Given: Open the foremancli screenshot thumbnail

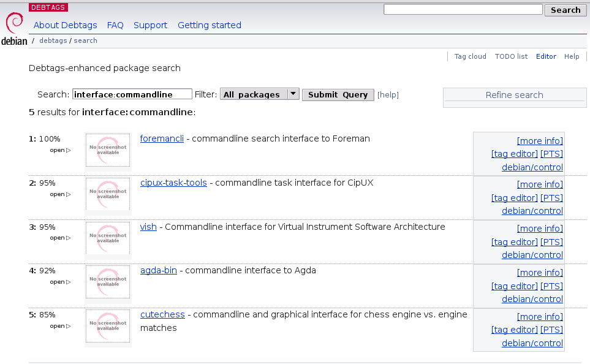Looking at the screenshot, I should pyautogui.click(x=108, y=150).
